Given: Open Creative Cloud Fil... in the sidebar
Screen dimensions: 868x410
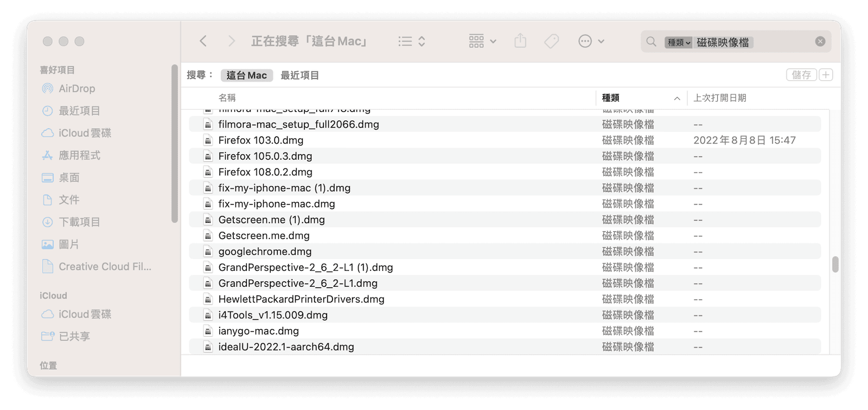Looking at the screenshot, I should (x=105, y=267).
